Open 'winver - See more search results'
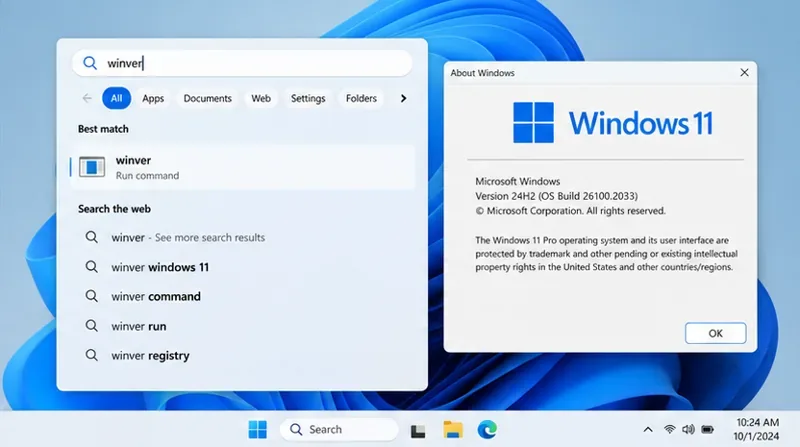The height and width of the screenshot is (447, 800). pyautogui.click(x=188, y=237)
